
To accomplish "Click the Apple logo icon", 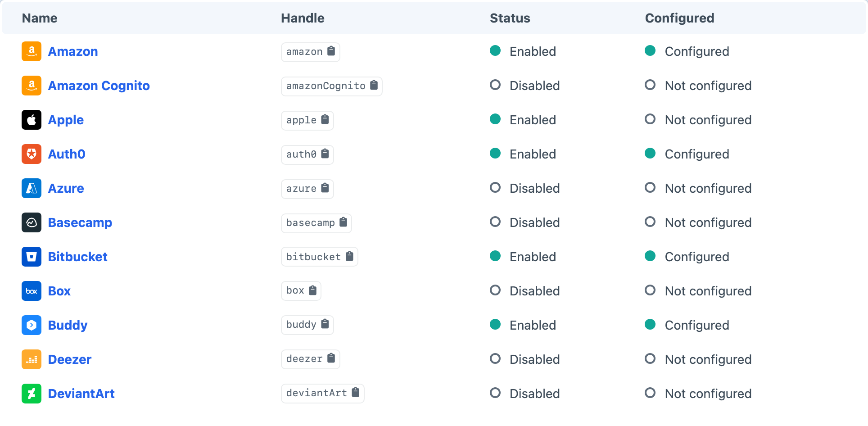I will pyautogui.click(x=32, y=120).
